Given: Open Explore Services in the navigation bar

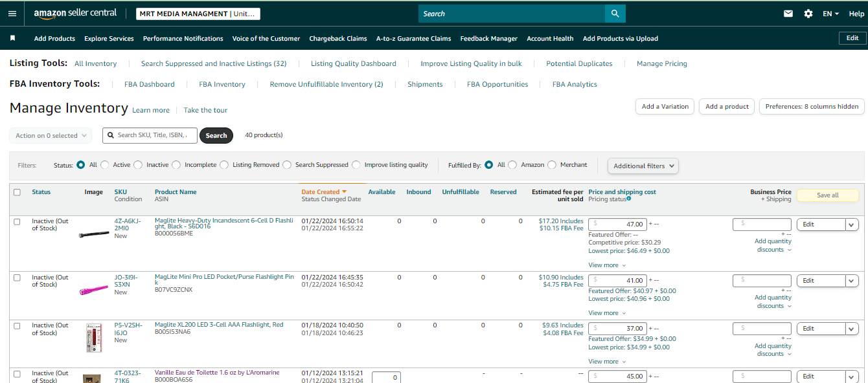Looking at the screenshot, I should click(109, 39).
